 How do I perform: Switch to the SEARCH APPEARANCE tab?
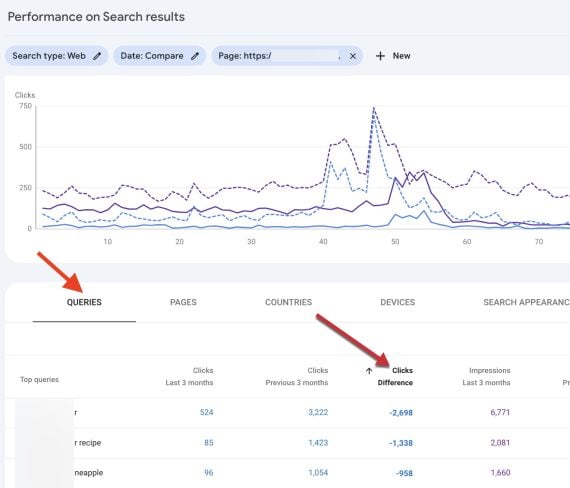click(526, 302)
